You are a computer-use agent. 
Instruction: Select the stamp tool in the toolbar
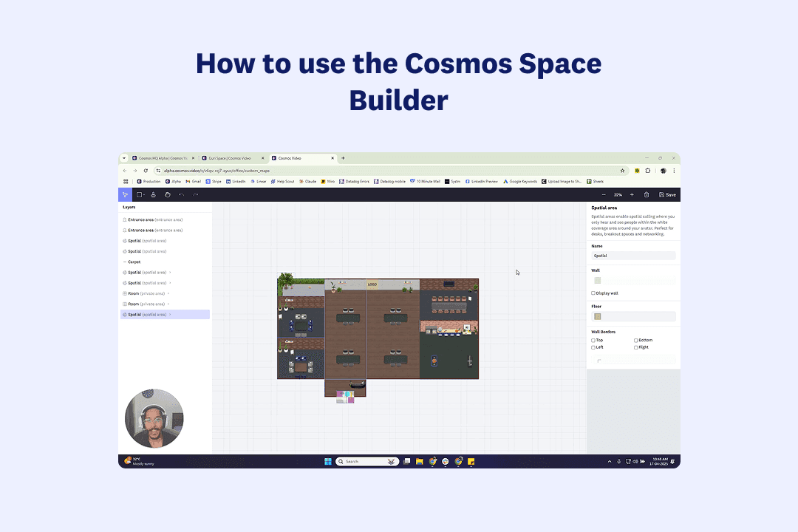click(x=153, y=194)
